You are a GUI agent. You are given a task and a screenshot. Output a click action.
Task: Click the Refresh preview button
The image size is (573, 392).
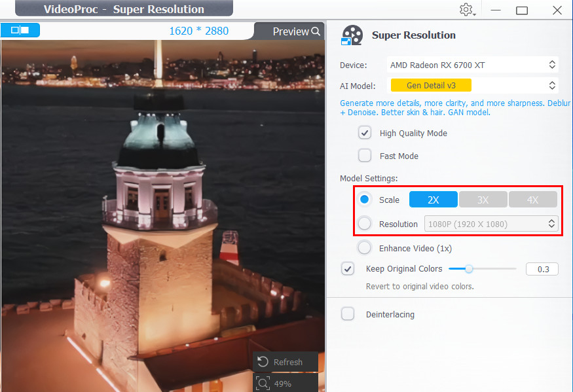[286, 362]
